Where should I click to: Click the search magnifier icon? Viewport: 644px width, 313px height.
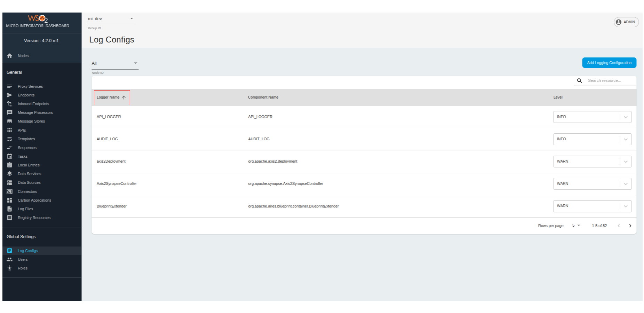(x=579, y=80)
